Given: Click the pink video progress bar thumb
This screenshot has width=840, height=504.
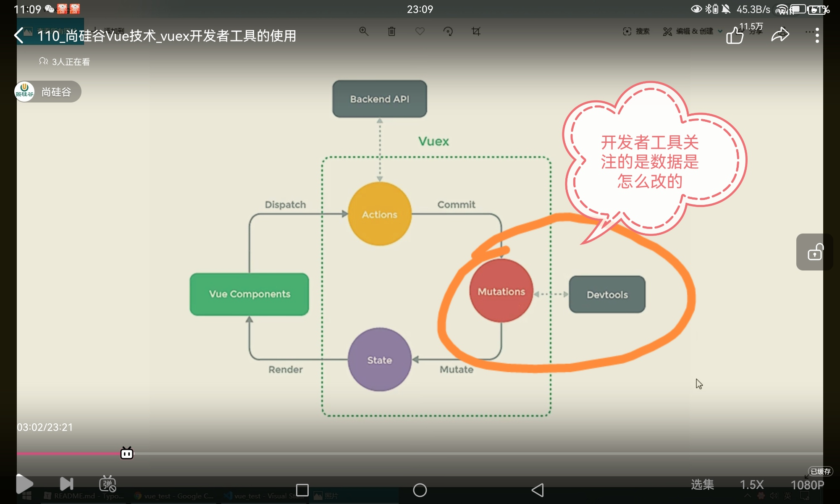Looking at the screenshot, I should click(x=127, y=453).
